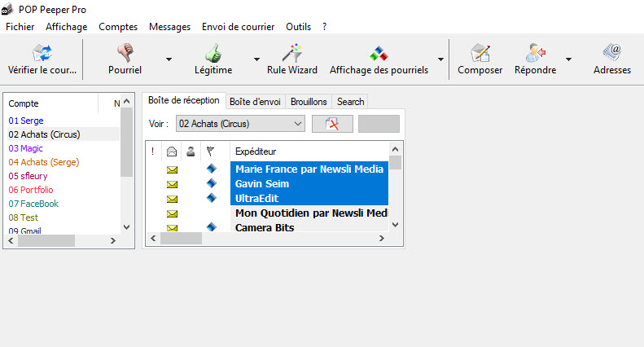Click blue diamond flag of Gavin Seim row
The image size is (644, 347).
pyautogui.click(x=212, y=183)
